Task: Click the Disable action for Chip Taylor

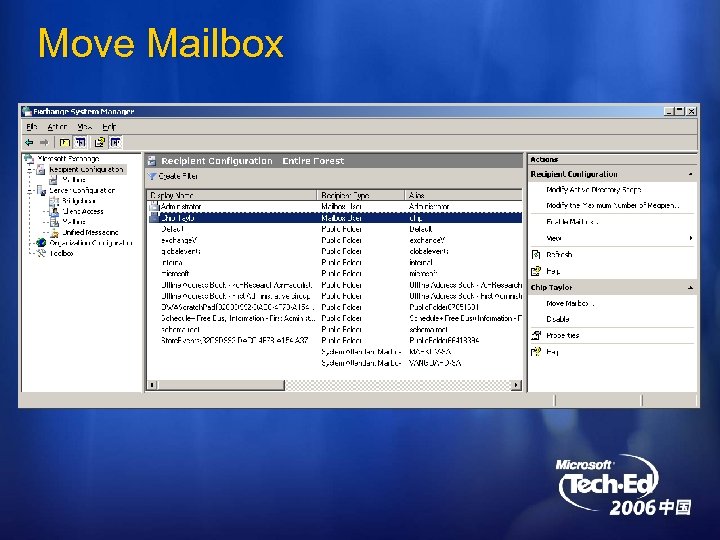Action: coord(557,319)
